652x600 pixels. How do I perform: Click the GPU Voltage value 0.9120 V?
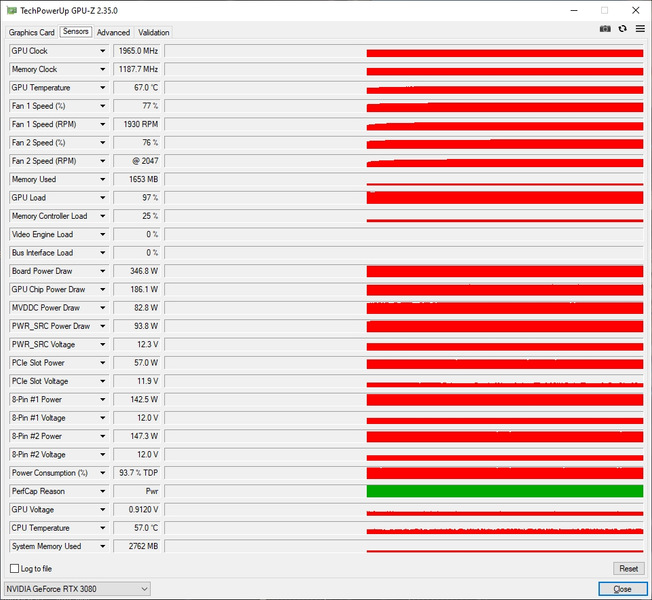pyautogui.click(x=137, y=509)
